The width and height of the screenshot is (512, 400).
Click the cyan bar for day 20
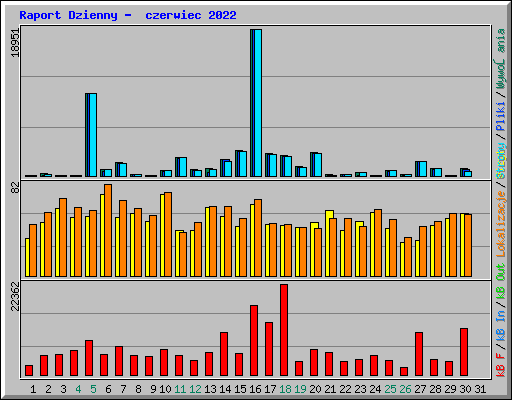(318, 165)
